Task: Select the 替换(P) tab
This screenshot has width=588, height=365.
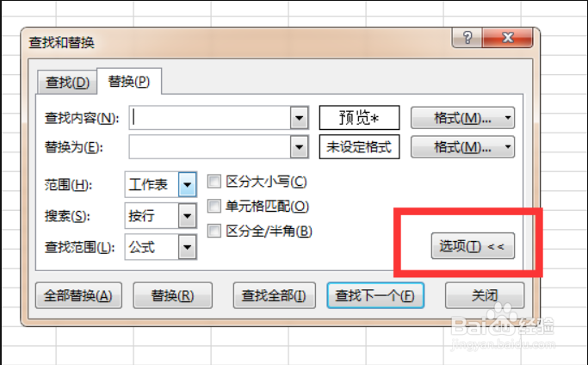Action: pyautogui.click(x=129, y=81)
